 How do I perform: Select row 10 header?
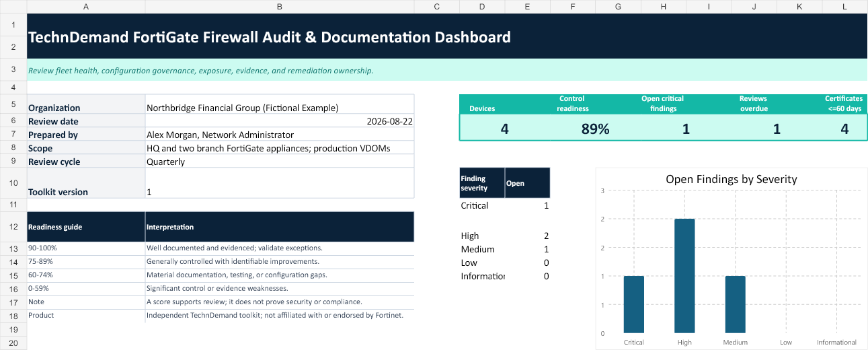pyautogui.click(x=13, y=182)
